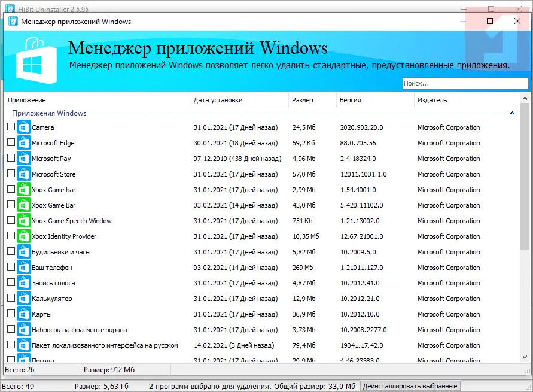Click the Xbox Game bar 1.54 row icon

pos(24,190)
